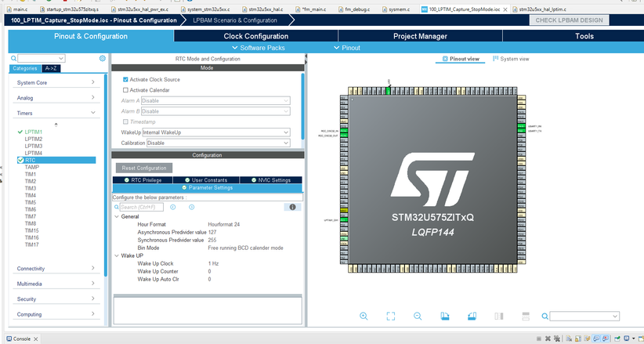Rotate the chip counter-clockwise icon
Image resolution: width=644 pixels, height=344 pixels.
pyautogui.click(x=472, y=316)
